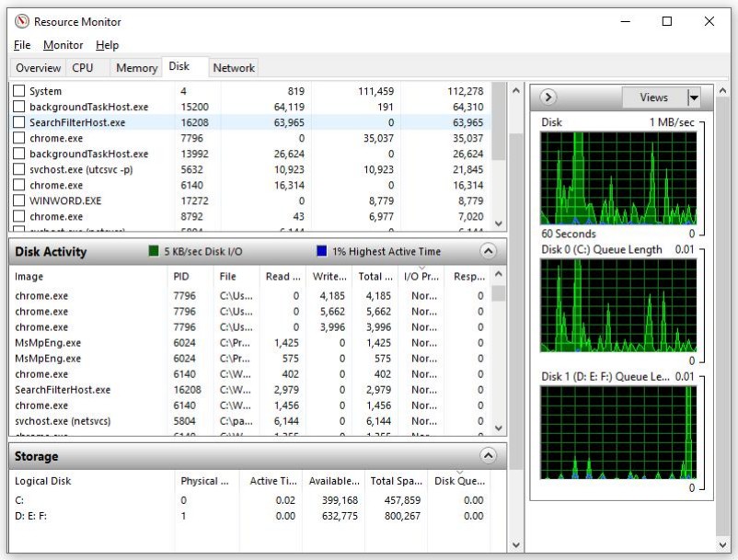Click processes list scroll-down arrow
The image size is (738, 560).
point(499,224)
